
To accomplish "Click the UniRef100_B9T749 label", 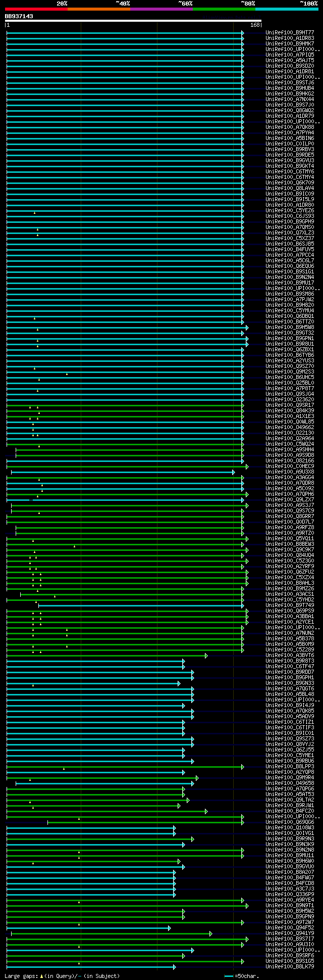I will (x=290, y=605).
